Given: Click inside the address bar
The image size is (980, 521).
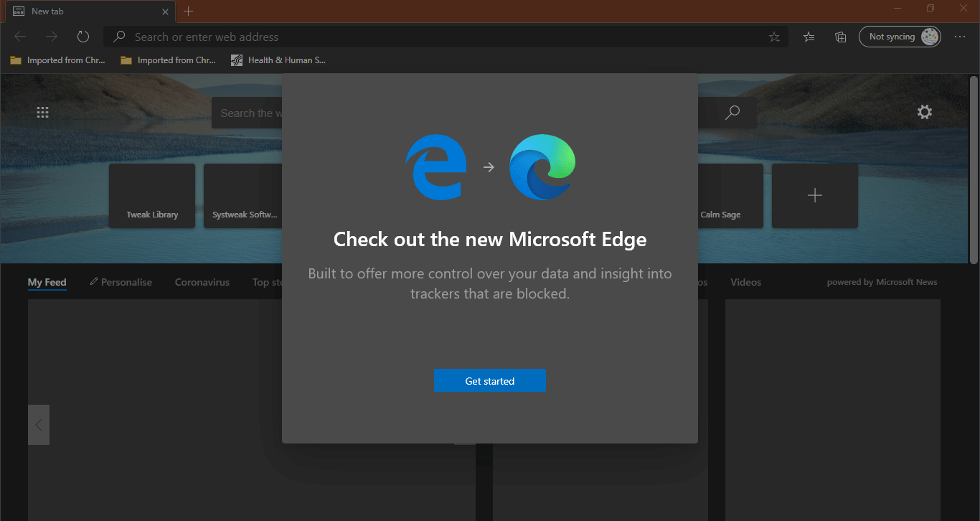Looking at the screenshot, I should coord(359,37).
